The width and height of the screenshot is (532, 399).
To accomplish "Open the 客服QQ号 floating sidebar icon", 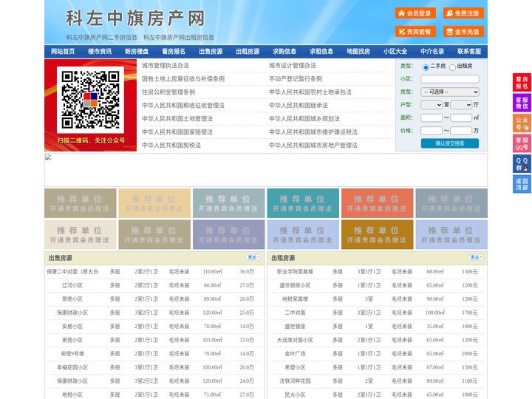I will pyautogui.click(x=522, y=143).
